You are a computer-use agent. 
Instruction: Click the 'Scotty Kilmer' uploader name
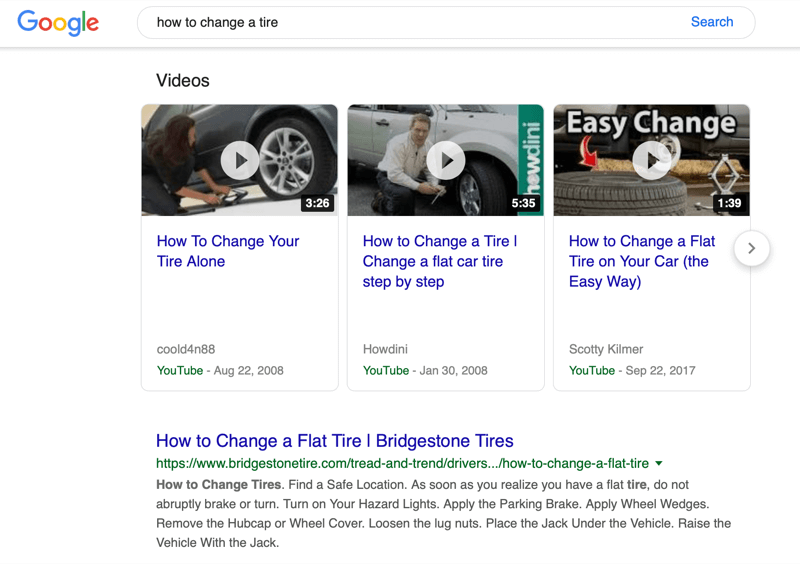click(606, 349)
